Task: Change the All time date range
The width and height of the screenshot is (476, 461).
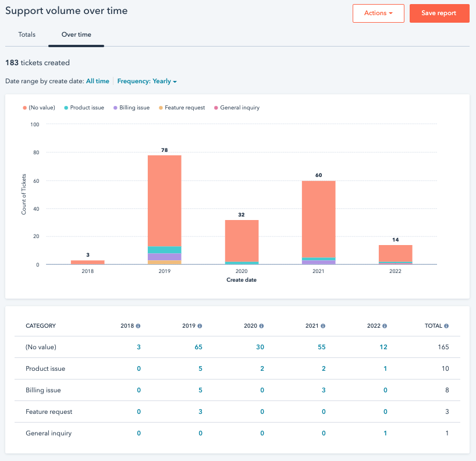Action: point(97,81)
